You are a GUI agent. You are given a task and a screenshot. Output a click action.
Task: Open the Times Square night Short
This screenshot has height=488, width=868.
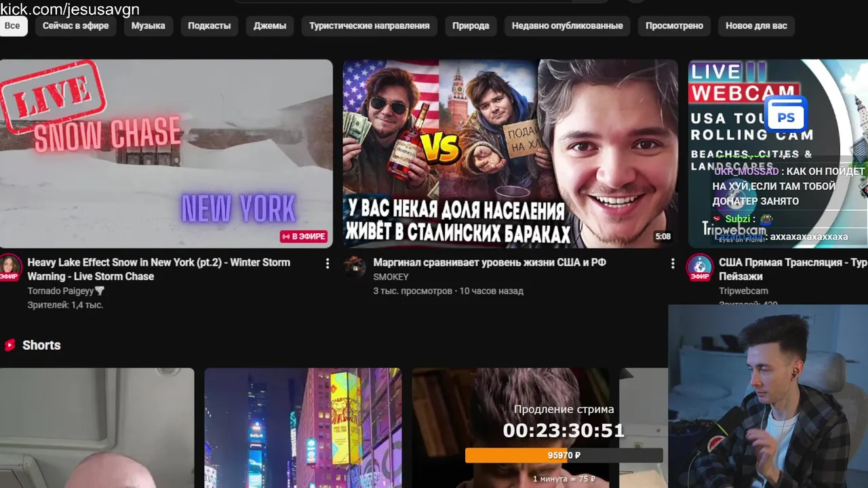click(302, 428)
